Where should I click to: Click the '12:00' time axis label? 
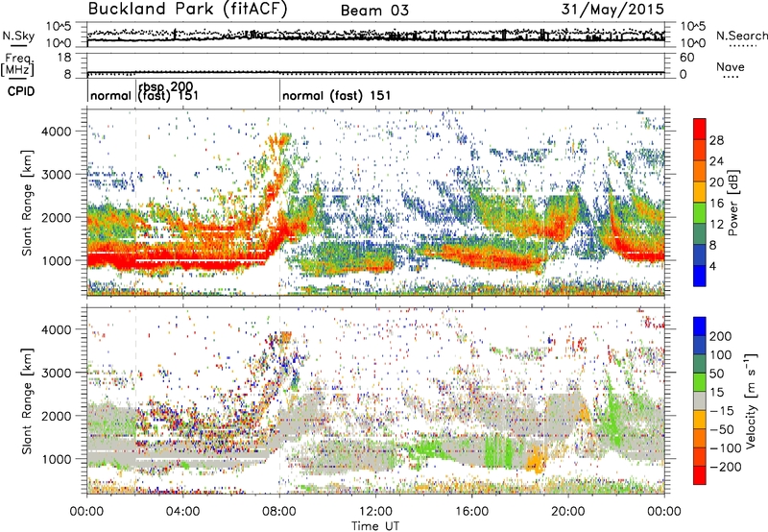[375, 512]
